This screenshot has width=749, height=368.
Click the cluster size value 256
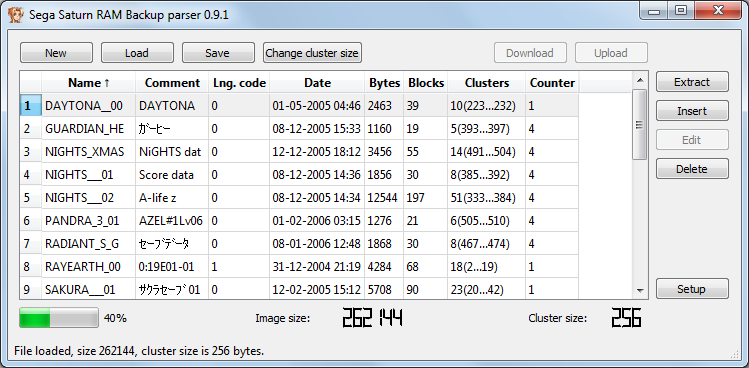pos(626,318)
